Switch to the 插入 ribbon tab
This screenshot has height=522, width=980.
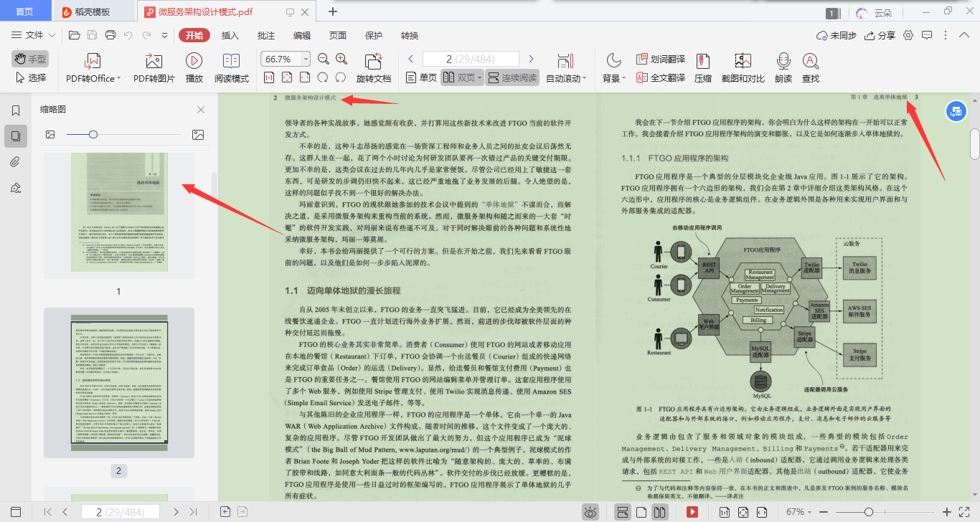(x=230, y=35)
